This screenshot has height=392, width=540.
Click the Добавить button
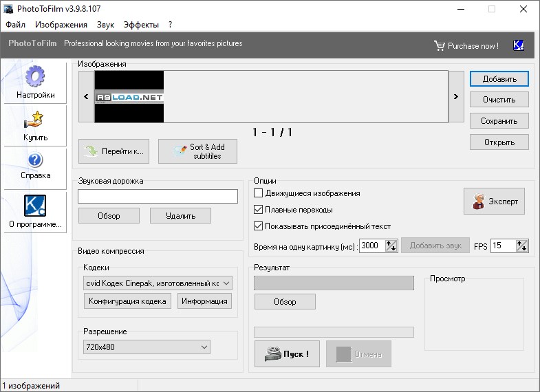pyautogui.click(x=499, y=79)
